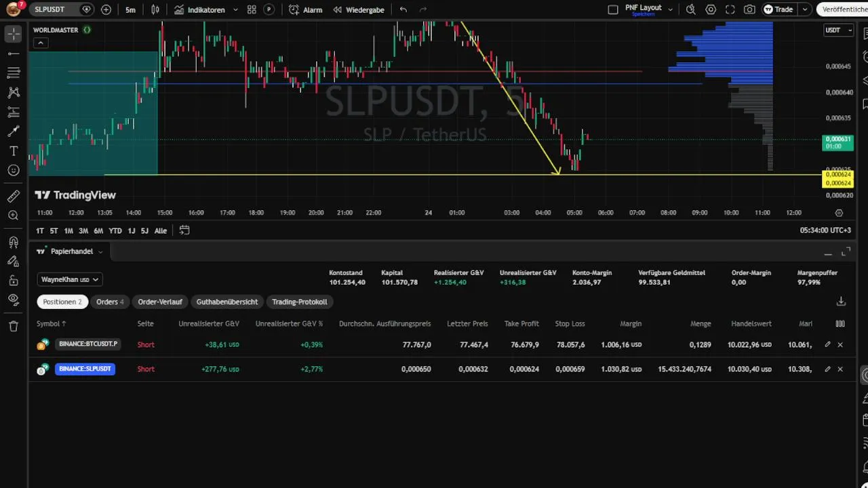This screenshot has height=488, width=868.
Task: Download the positions list
Action: [841, 302]
